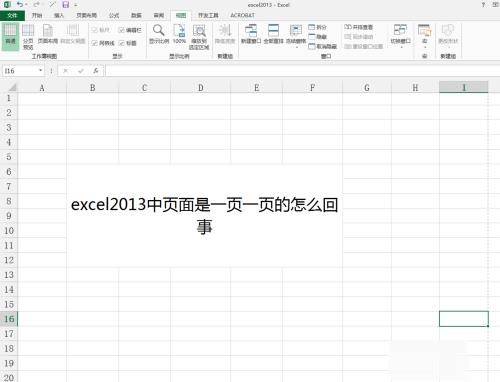500x382 pixels.
Task: Switch to Normal (普通) workbook view
Action: pyautogui.click(x=10, y=36)
